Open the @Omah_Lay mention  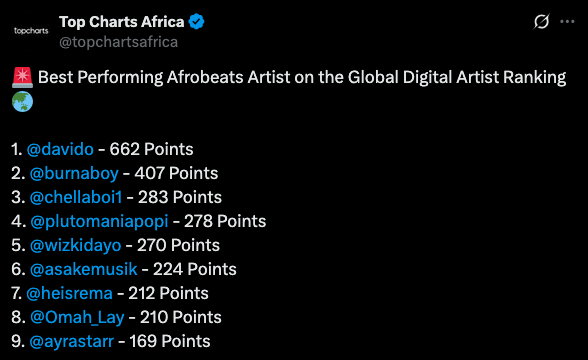point(77,317)
